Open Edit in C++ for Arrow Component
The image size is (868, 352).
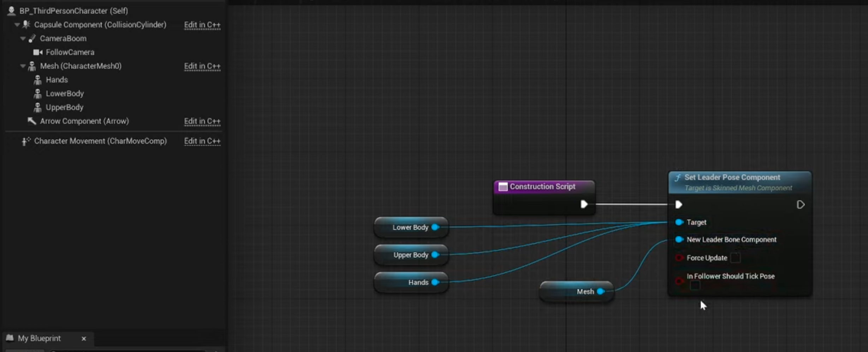(x=202, y=121)
